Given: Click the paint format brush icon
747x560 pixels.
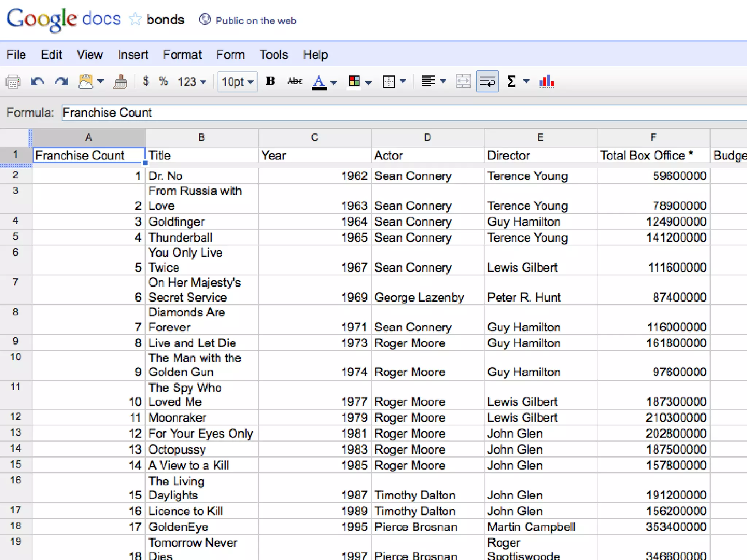Looking at the screenshot, I should (x=120, y=82).
